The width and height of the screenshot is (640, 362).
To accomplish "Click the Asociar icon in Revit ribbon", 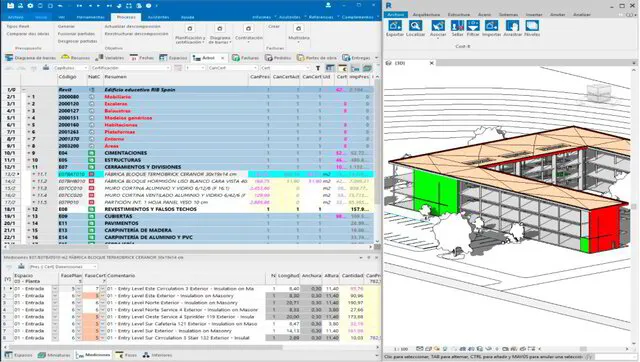I will [x=438, y=26].
